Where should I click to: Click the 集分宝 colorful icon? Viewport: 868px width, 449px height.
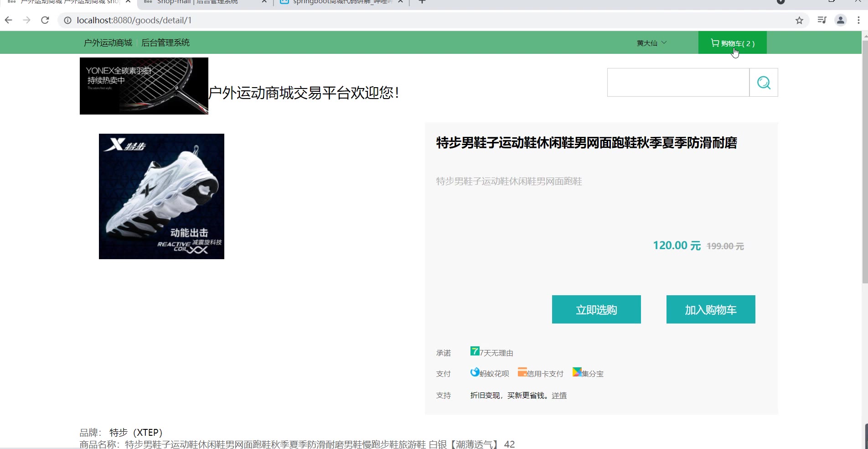click(577, 372)
